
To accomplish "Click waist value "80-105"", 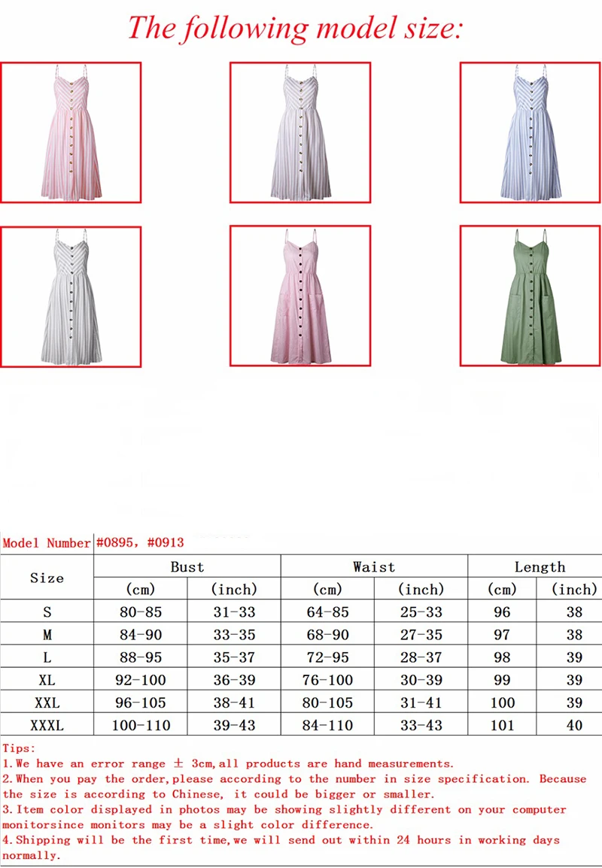I will (328, 703).
